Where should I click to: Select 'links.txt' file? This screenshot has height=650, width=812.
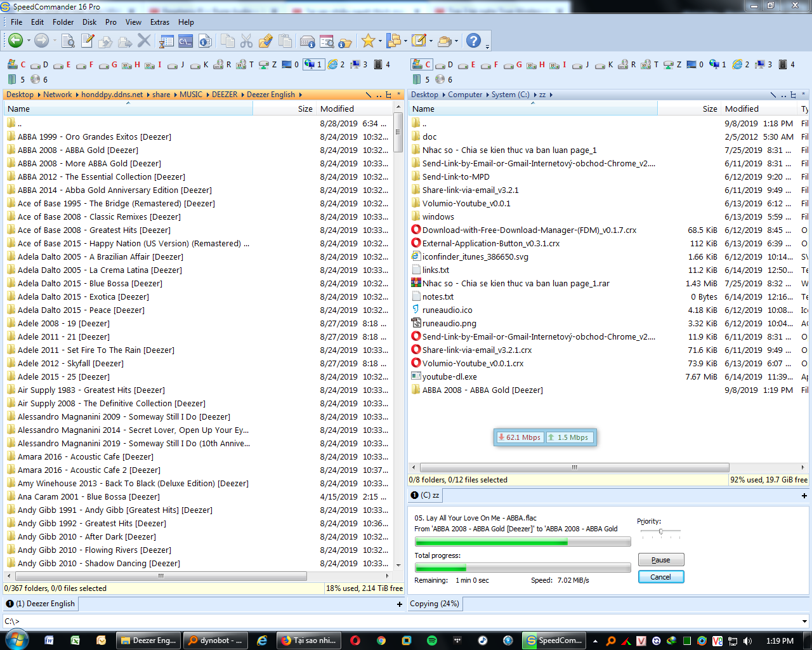[436, 270]
